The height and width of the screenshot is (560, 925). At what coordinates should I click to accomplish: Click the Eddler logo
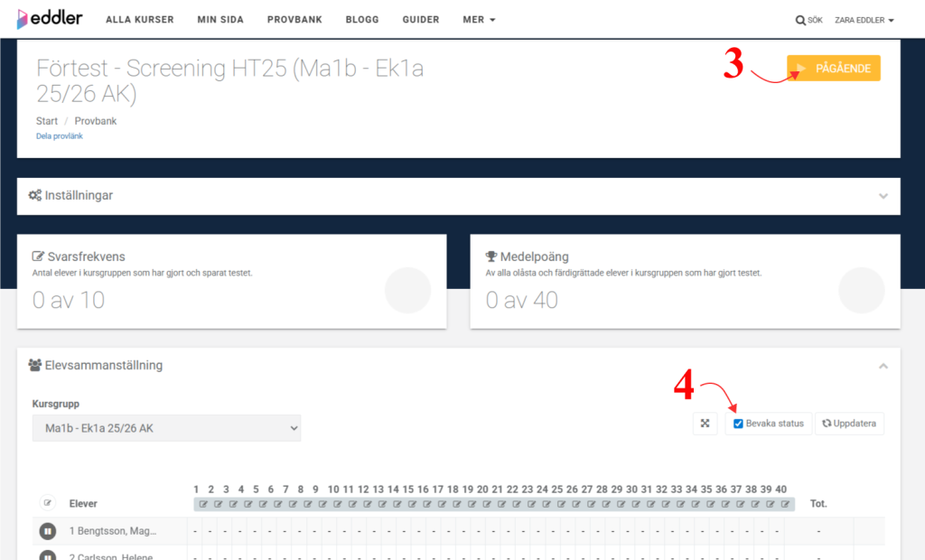(48, 19)
